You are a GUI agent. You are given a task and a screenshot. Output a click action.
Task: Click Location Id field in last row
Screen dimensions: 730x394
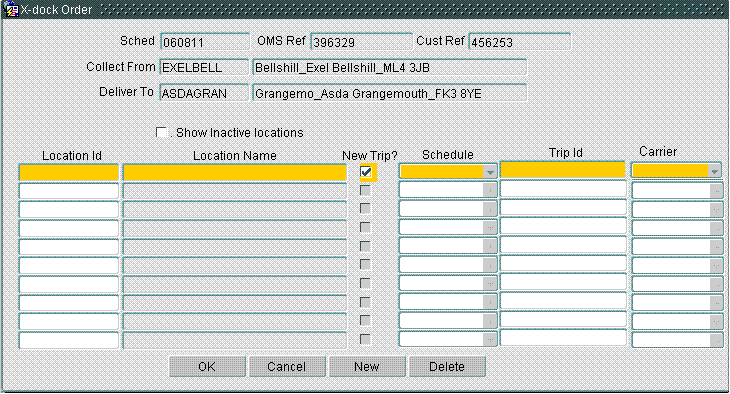click(x=69, y=340)
